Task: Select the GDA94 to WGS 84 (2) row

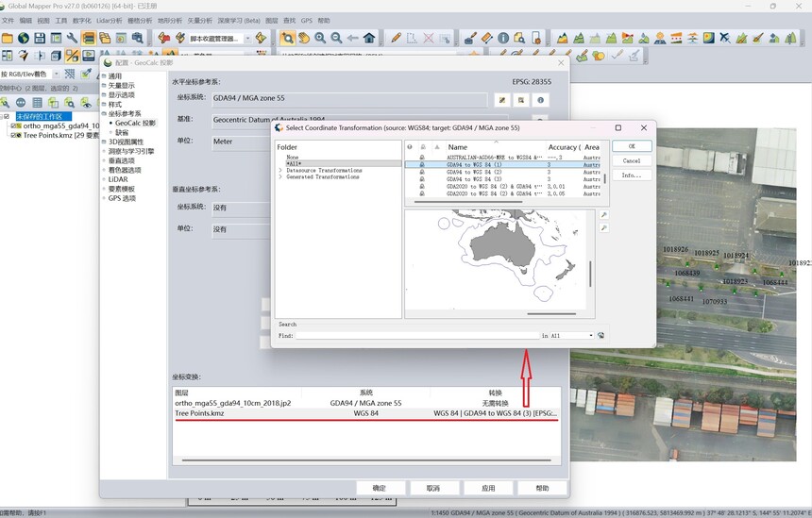Action: [x=502, y=172]
